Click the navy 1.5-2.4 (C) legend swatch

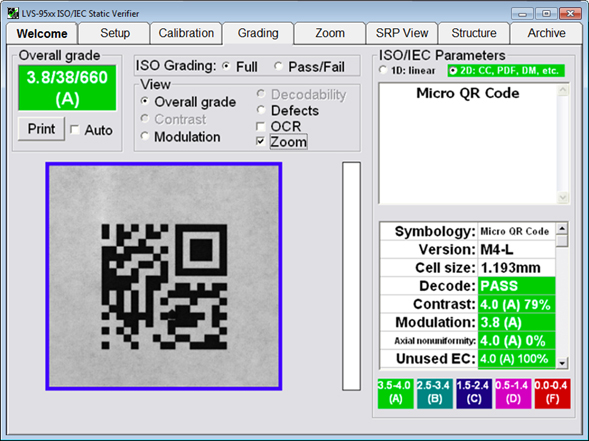[x=474, y=394]
